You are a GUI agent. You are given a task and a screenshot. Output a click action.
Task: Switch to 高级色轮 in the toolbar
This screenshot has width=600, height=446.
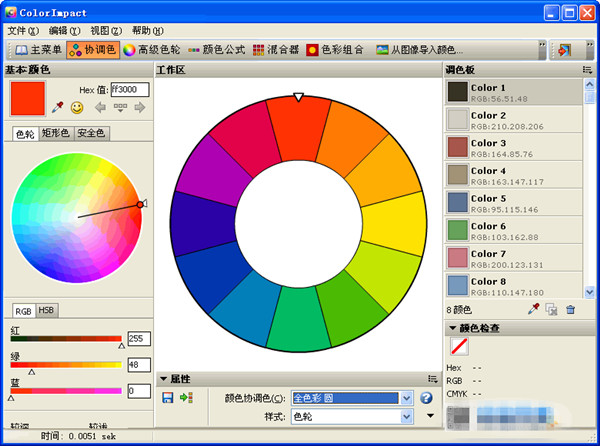(x=155, y=50)
